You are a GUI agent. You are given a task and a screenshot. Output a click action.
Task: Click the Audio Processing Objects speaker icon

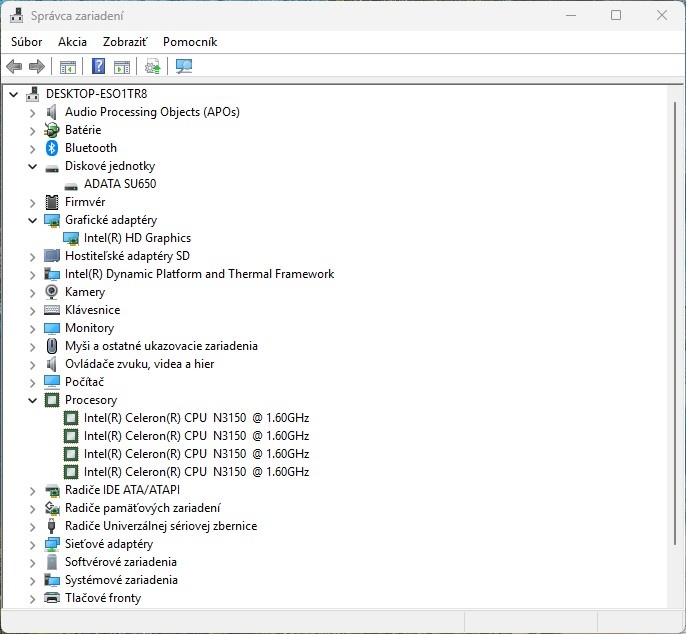(52, 112)
